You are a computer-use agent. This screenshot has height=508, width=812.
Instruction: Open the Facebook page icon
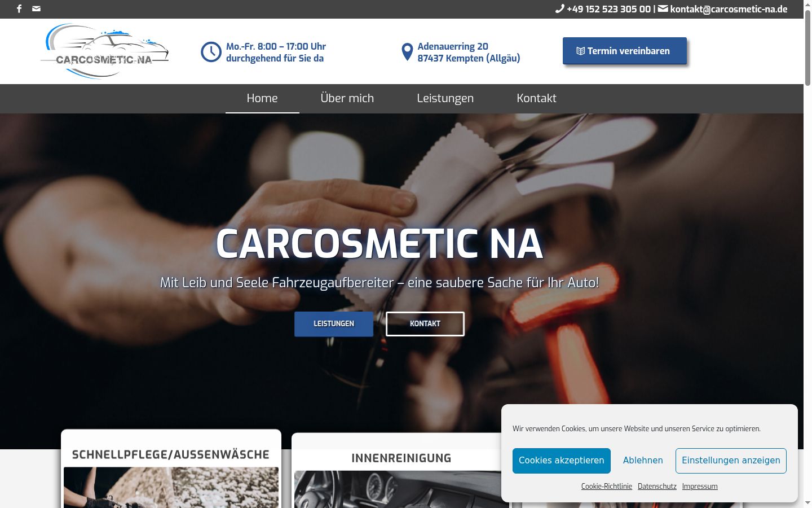(19, 8)
